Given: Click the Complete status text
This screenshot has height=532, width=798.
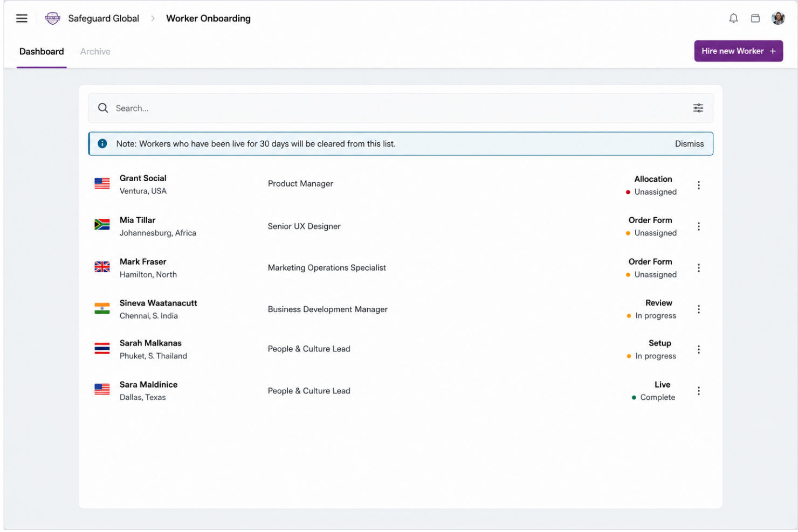Looking at the screenshot, I should pyautogui.click(x=658, y=397).
